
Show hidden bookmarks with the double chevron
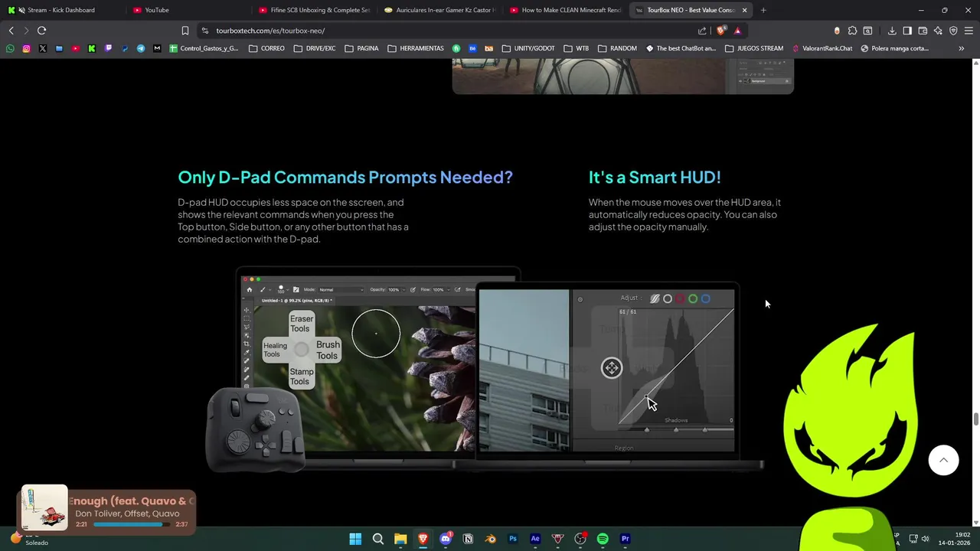tap(962, 48)
